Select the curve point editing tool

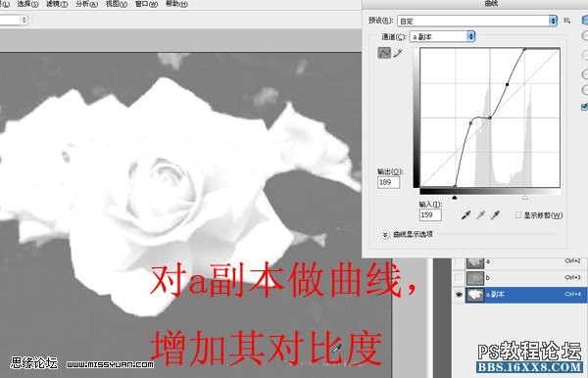click(x=384, y=53)
